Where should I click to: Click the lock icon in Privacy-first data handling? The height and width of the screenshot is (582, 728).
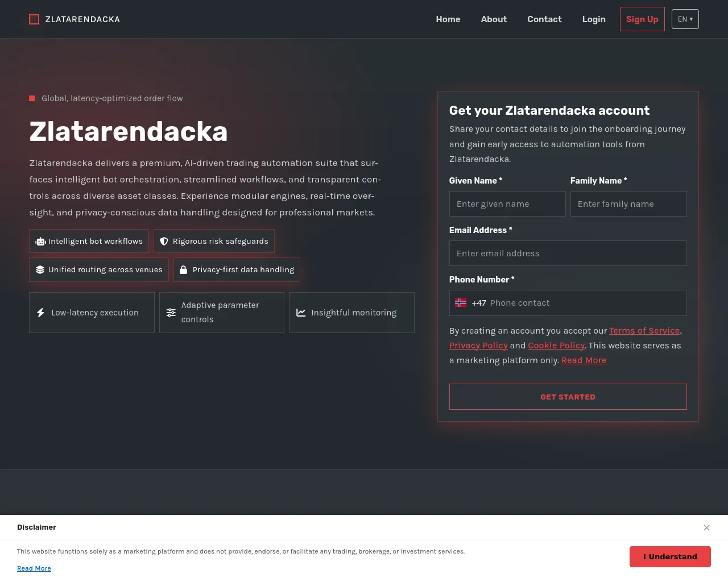pyautogui.click(x=184, y=270)
